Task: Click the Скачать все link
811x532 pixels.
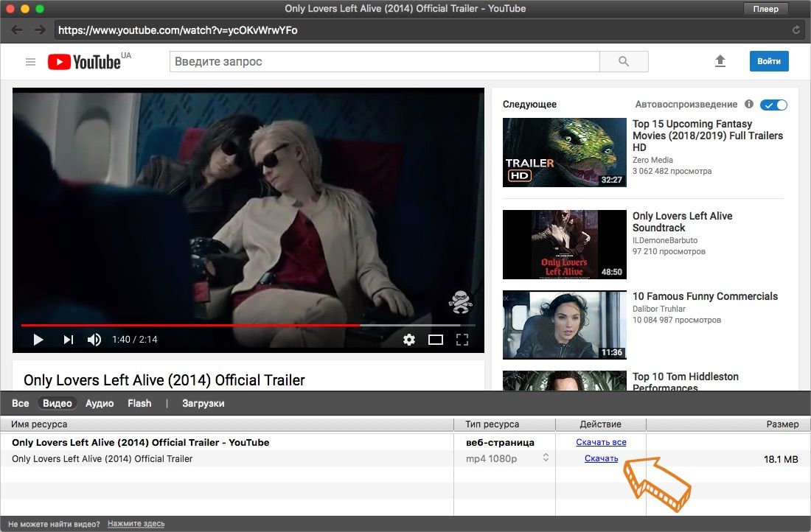Action: (601, 442)
